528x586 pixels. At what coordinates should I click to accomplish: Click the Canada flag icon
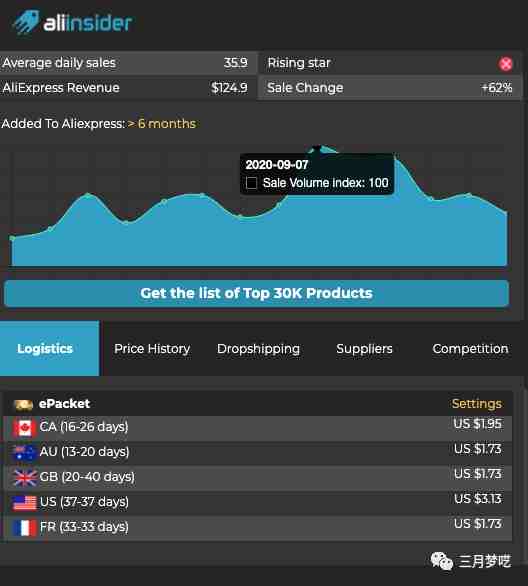(x=24, y=428)
